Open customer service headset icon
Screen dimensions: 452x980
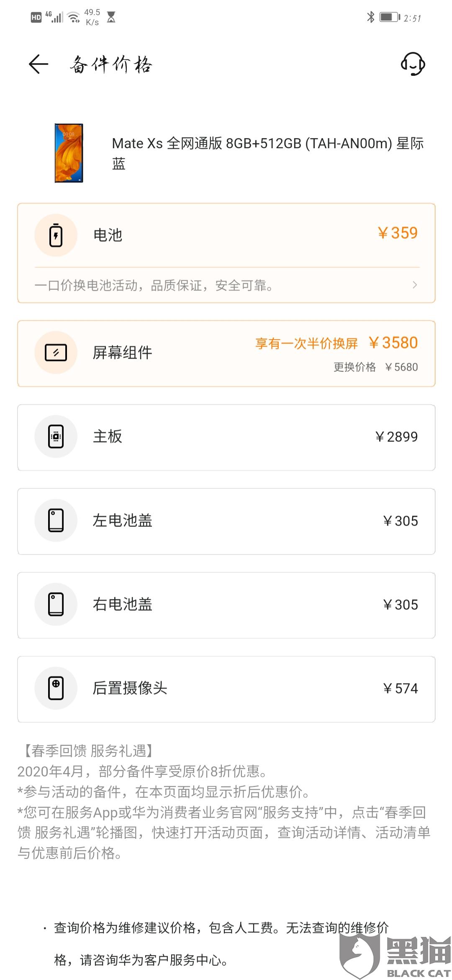point(413,64)
